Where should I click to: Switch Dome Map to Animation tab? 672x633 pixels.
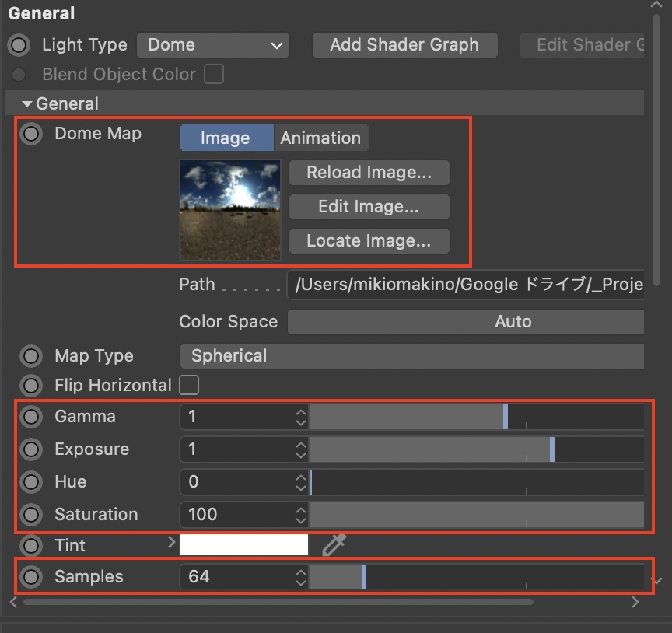[320, 138]
